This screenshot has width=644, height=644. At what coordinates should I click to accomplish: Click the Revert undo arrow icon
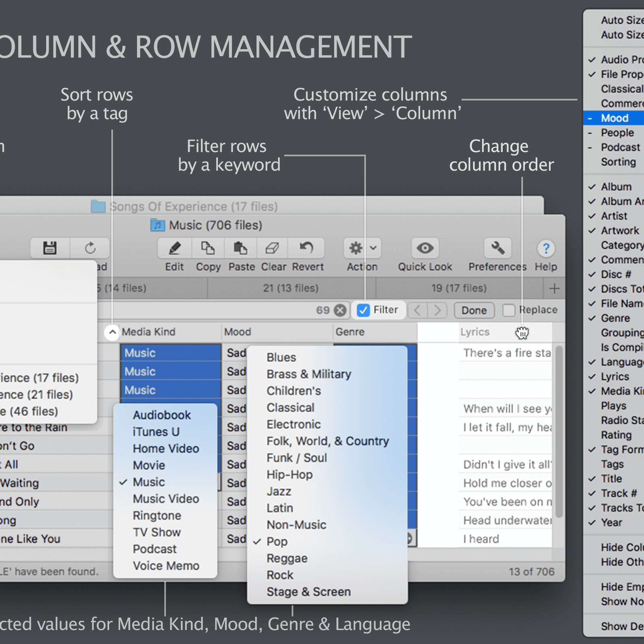[x=307, y=247]
